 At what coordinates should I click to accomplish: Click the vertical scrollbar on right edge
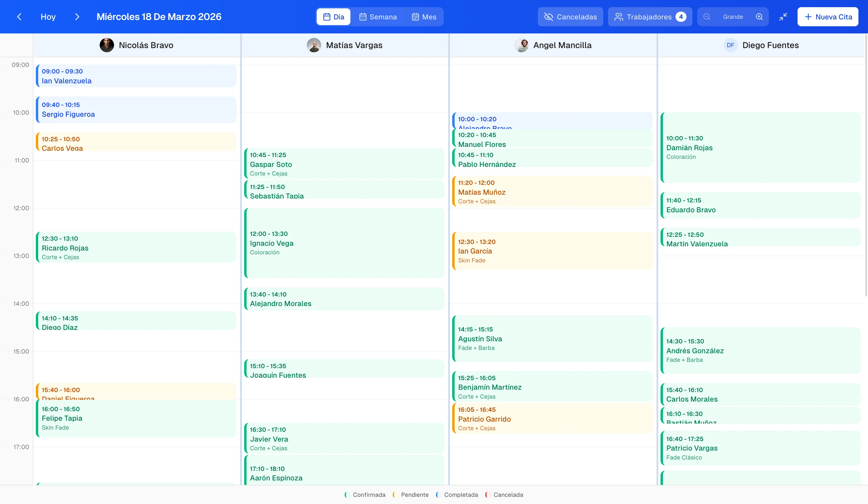click(x=866, y=165)
